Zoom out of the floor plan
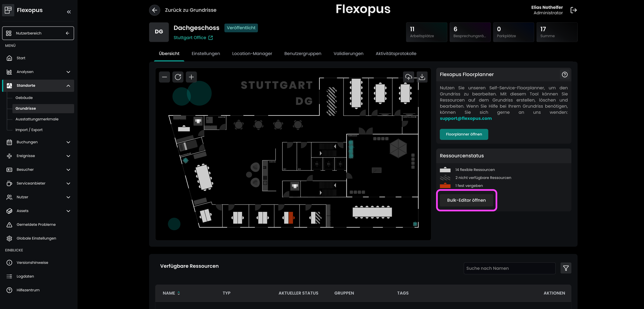 (164, 77)
